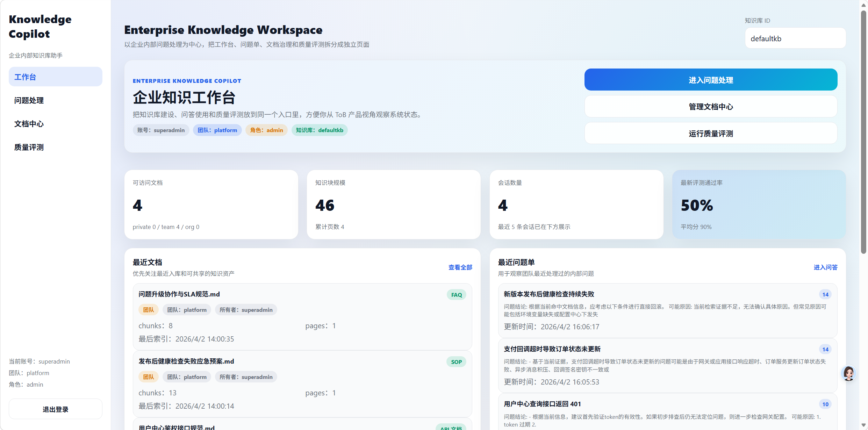Click the SOP tag on the emergency plan document
The width and height of the screenshot is (868, 430).
[x=456, y=362]
